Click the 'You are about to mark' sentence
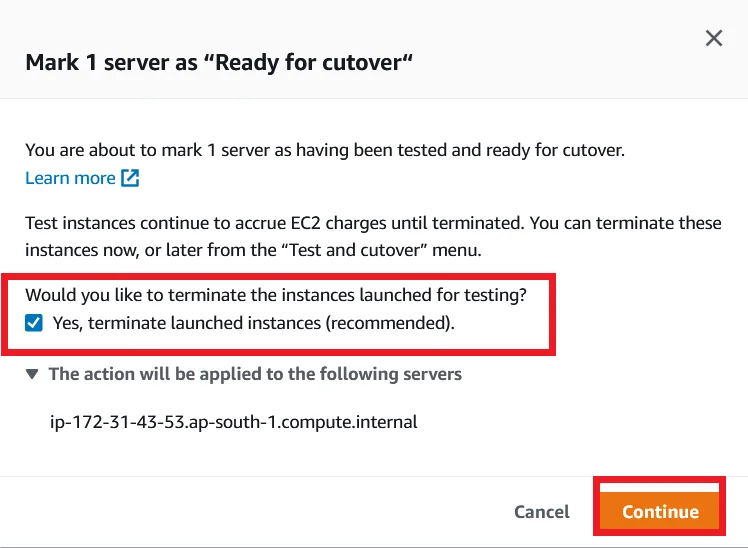The width and height of the screenshot is (748, 548). 325,150
